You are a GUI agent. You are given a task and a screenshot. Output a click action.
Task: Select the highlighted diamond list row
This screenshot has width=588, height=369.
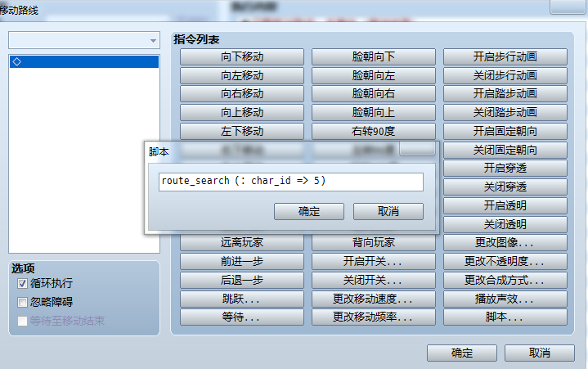pyautogui.click(x=84, y=62)
